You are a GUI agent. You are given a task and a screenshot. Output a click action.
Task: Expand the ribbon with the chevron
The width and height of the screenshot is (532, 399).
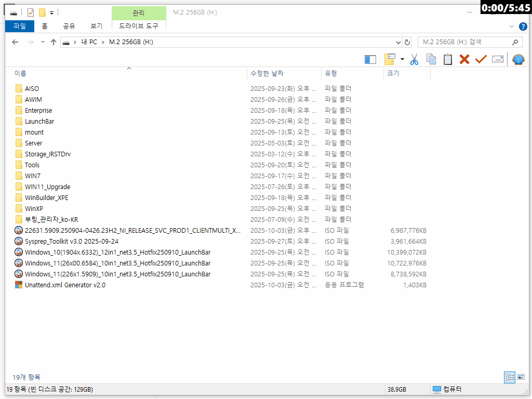pos(512,26)
